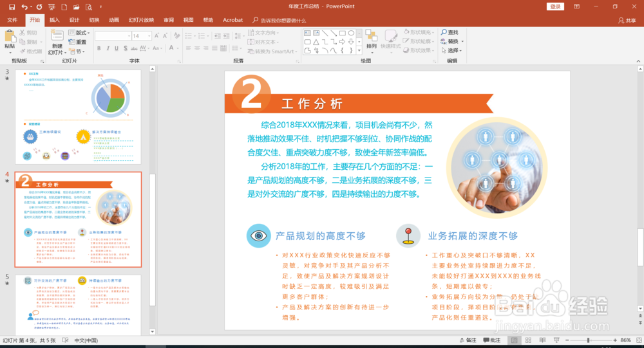Switch to the 插入 Insert tab

tap(54, 20)
